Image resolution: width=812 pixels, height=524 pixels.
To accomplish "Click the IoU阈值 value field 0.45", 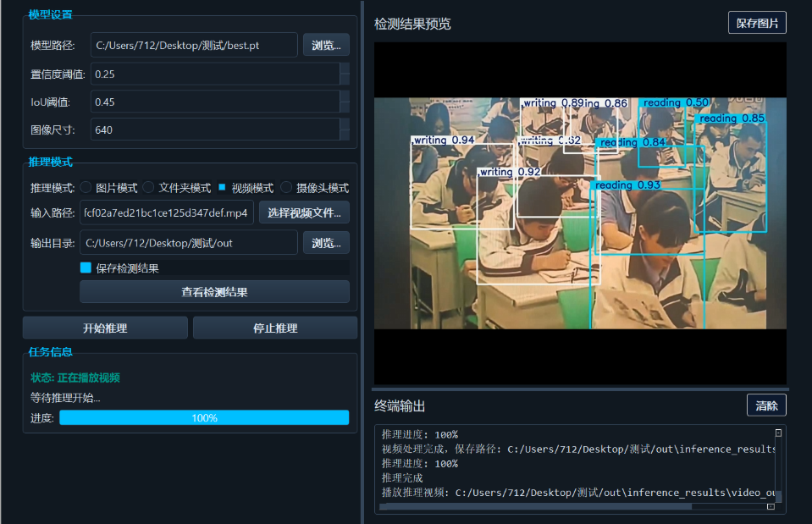I will click(215, 102).
